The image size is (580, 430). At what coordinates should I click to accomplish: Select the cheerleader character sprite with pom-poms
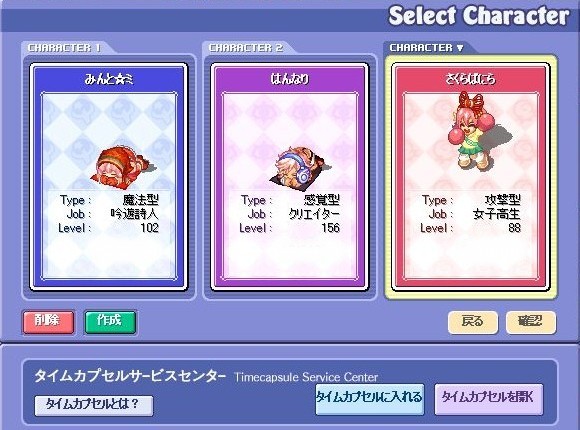tap(475, 131)
